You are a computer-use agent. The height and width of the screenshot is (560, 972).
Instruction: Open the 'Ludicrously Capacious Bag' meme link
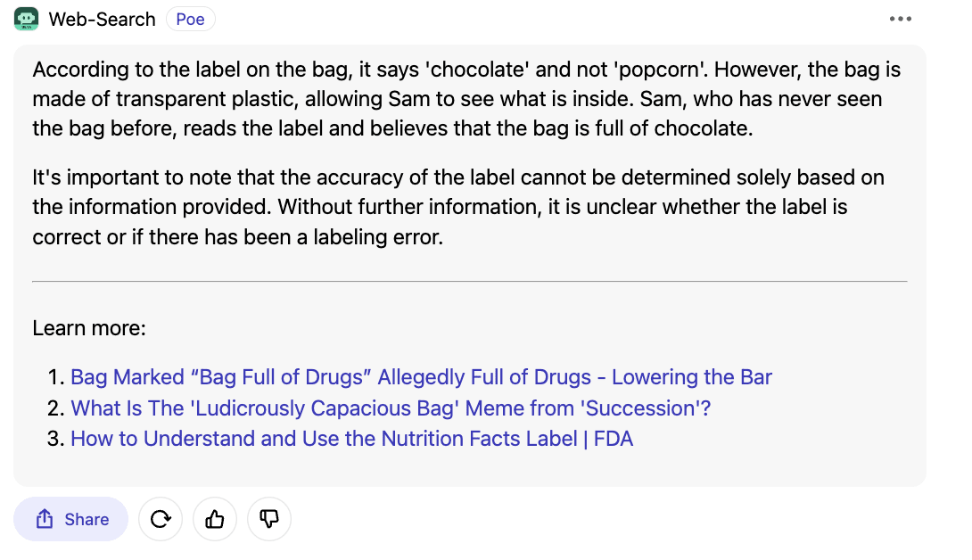[390, 408]
